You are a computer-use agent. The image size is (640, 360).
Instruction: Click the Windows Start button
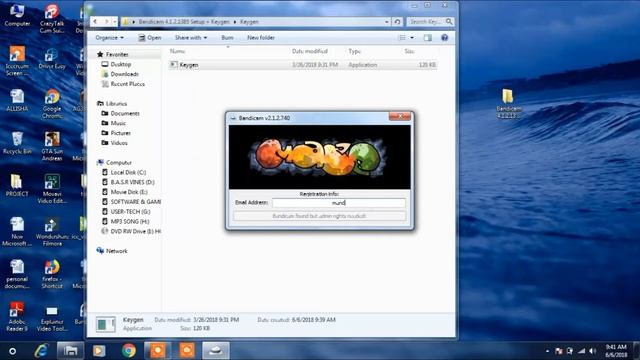pos(13,351)
